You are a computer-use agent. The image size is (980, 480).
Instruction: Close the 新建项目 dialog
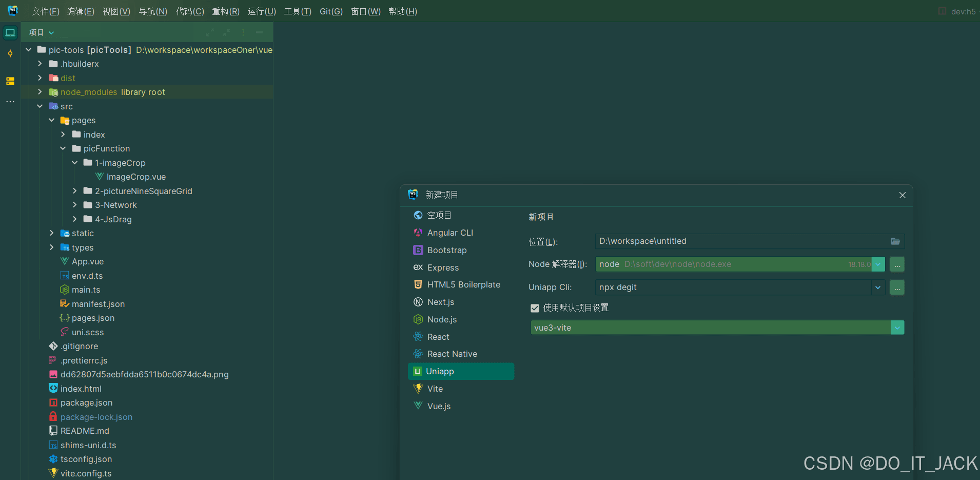point(903,195)
